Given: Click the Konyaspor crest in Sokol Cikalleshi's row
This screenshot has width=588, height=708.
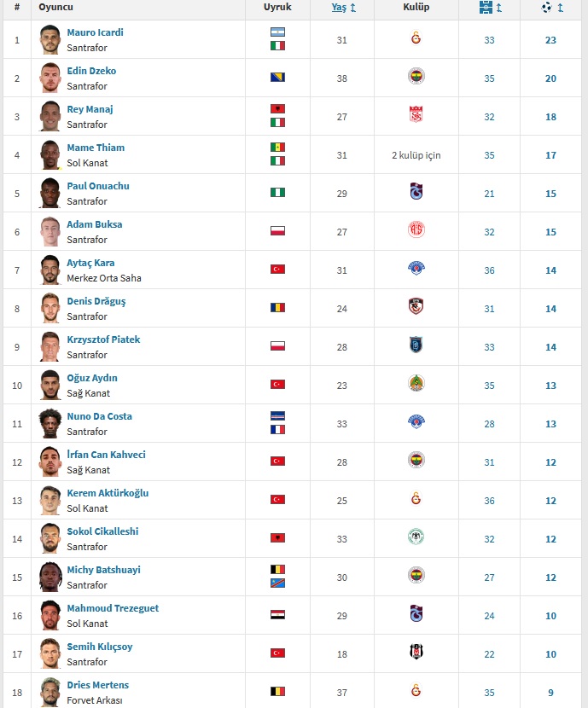Looking at the screenshot, I should pyautogui.click(x=416, y=537).
